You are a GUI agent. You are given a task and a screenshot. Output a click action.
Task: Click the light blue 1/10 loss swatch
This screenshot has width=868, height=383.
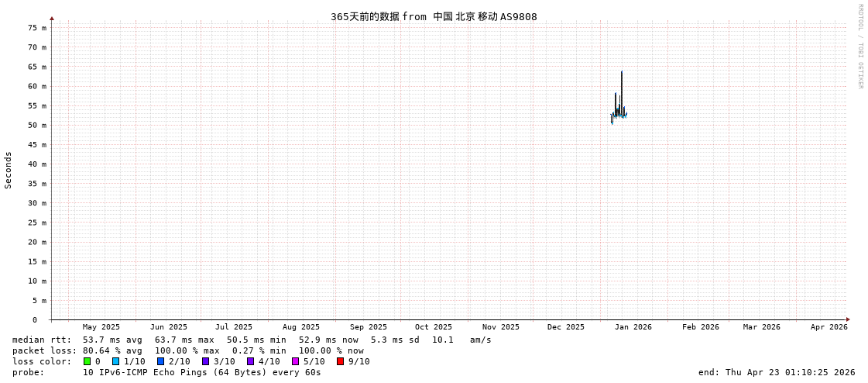pos(116,361)
